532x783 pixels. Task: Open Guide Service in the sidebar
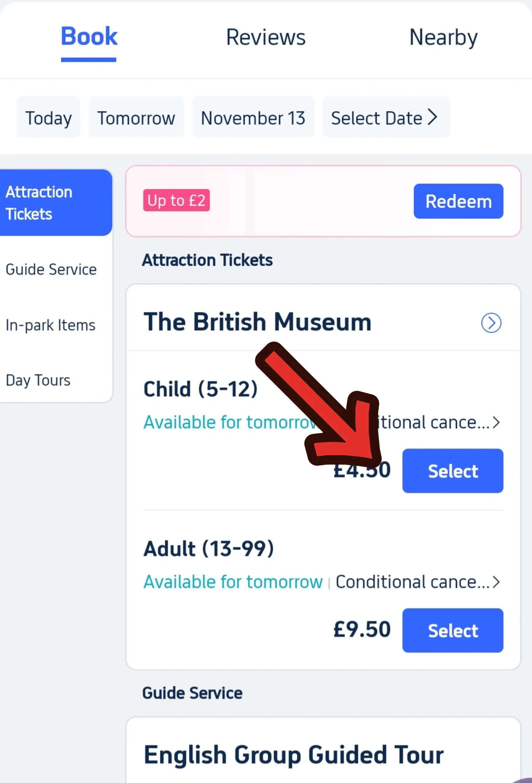pos(51,269)
